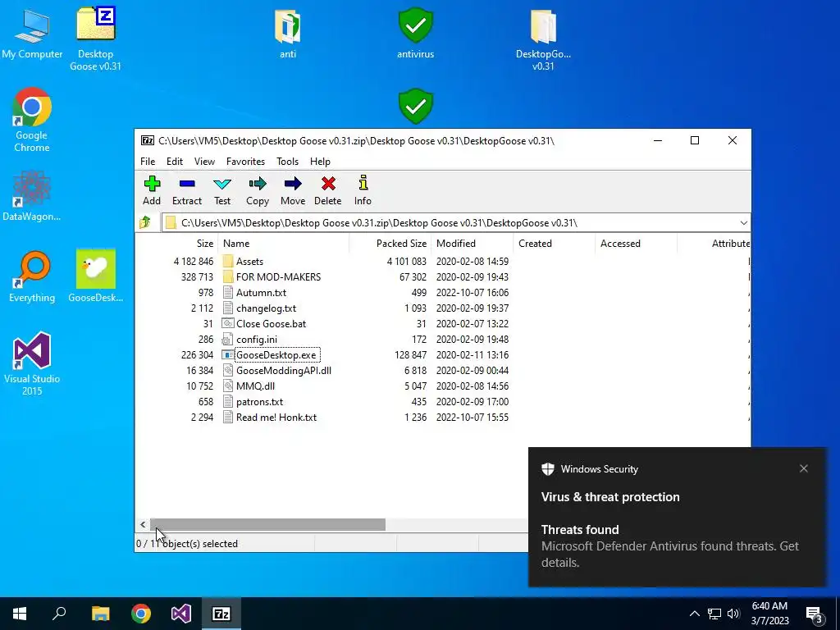
Task: Open Windows Start menu
Action: point(20,614)
